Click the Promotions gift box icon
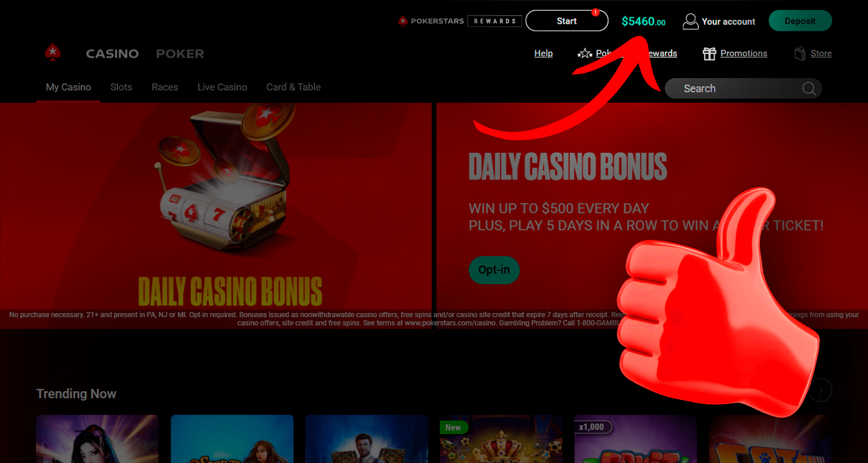The width and height of the screenshot is (868, 463). click(x=709, y=54)
